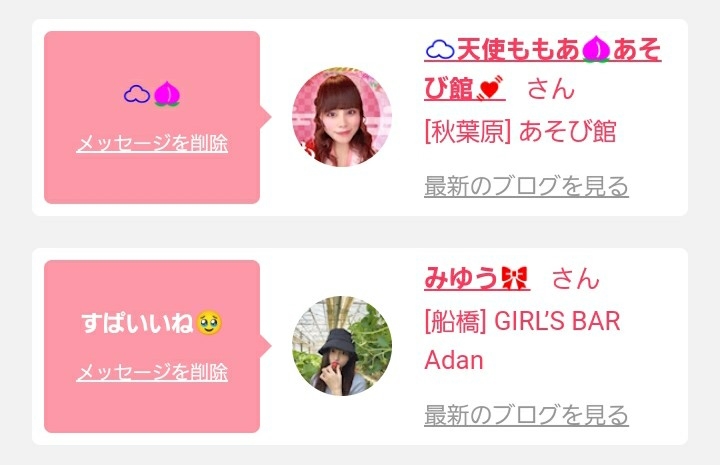Screen dimensions: 720x465
Task: Open the black-hat girl's profile photo
Action: pos(342,346)
